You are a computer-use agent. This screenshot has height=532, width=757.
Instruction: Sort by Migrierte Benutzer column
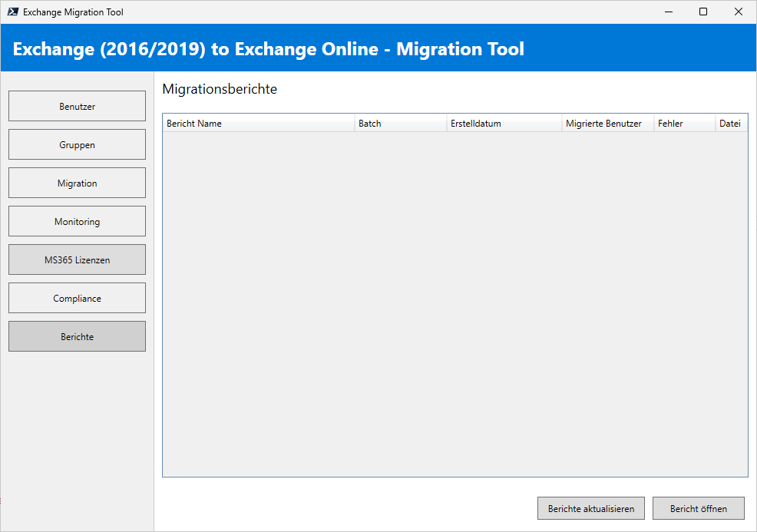(x=607, y=124)
